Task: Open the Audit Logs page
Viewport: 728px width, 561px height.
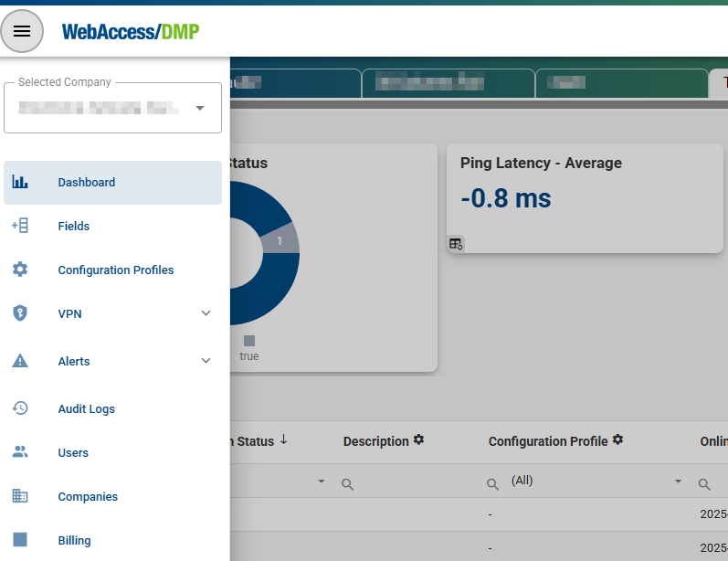Action: 87,408
